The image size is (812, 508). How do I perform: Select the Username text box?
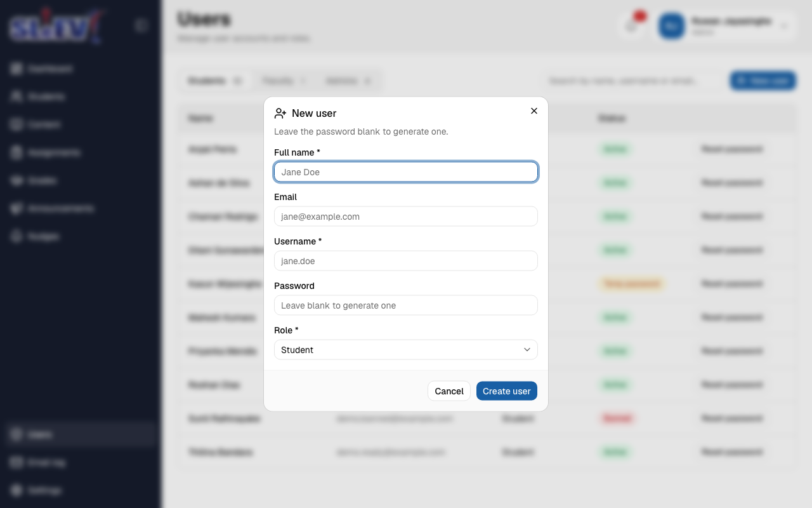click(x=406, y=261)
